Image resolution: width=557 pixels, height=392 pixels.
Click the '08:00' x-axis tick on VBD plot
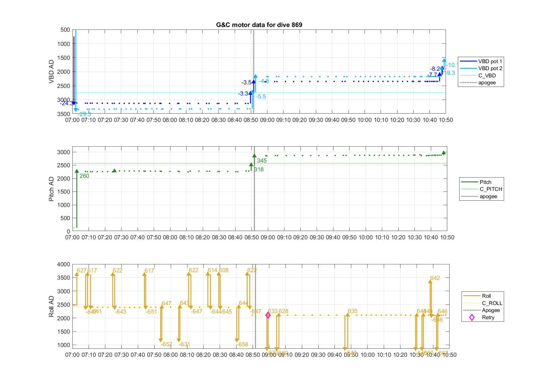click(x=170, y=120)
